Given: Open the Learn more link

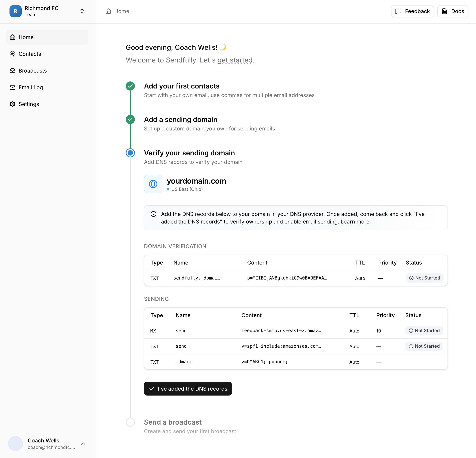Looking at the screenshot, I should 355,222.
